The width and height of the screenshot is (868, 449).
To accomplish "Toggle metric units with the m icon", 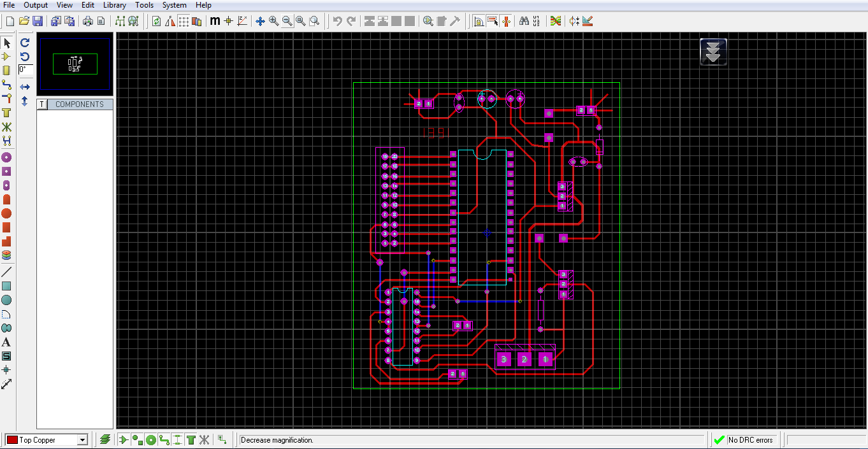I will click(215, 21).
